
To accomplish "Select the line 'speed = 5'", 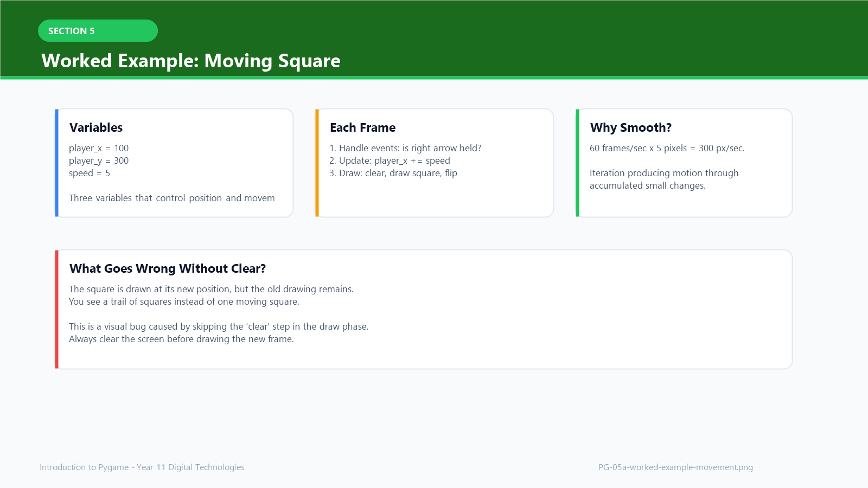I will point(90,173).
